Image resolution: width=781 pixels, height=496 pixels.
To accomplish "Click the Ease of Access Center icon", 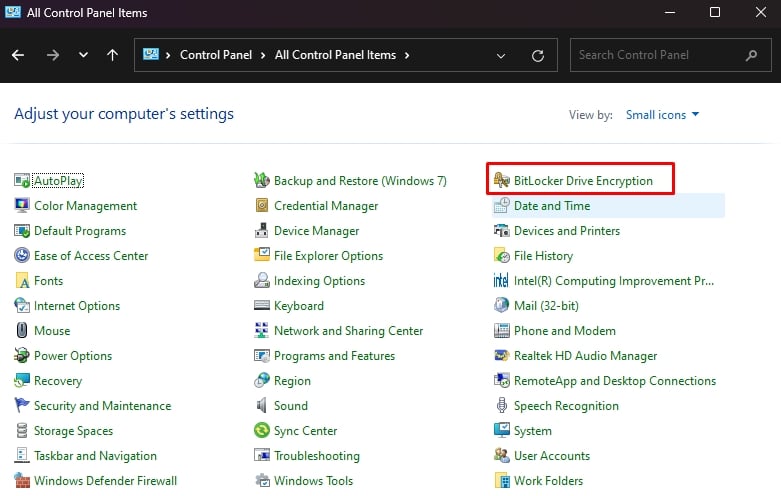I will pyautogui.click(x=22, y=255).
